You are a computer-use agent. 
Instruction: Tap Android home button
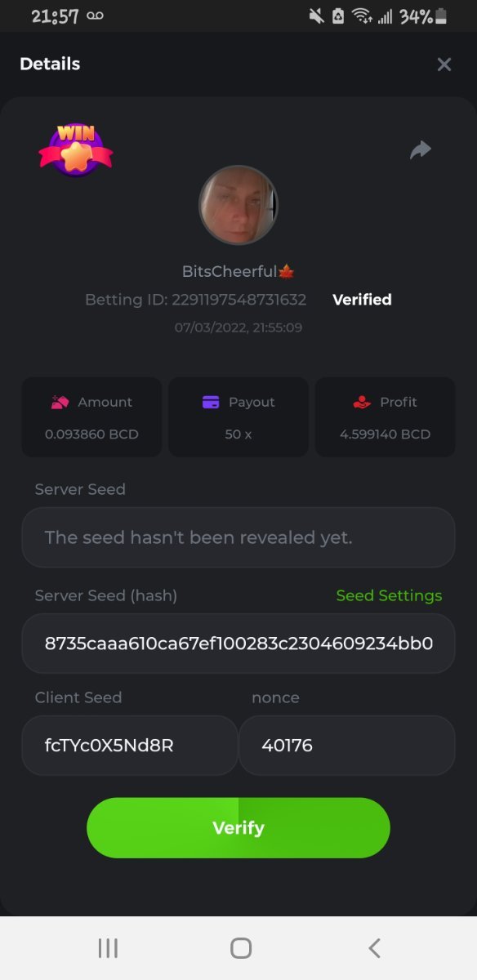pos(241,947)
